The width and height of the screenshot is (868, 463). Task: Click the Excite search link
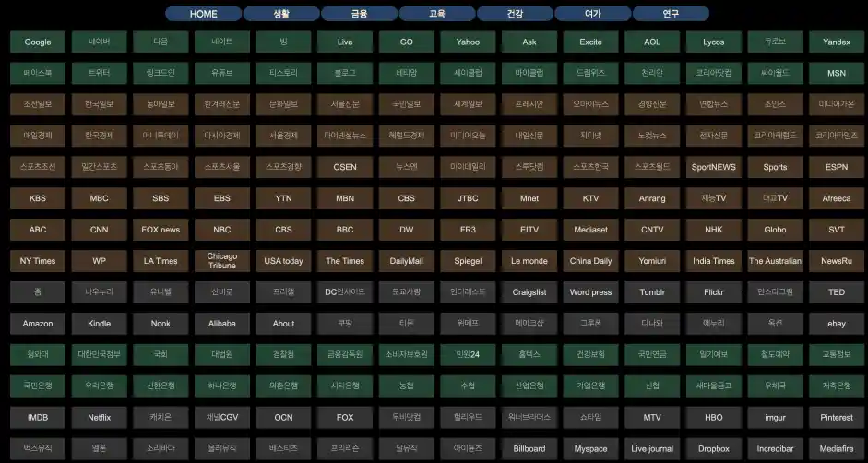[590, 42]
